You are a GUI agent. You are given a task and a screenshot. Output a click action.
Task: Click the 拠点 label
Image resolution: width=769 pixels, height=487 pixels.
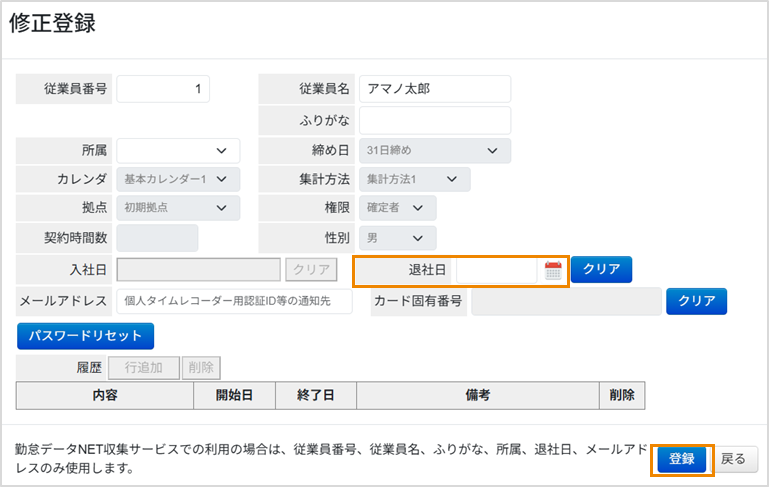click(x=94, y=207)
